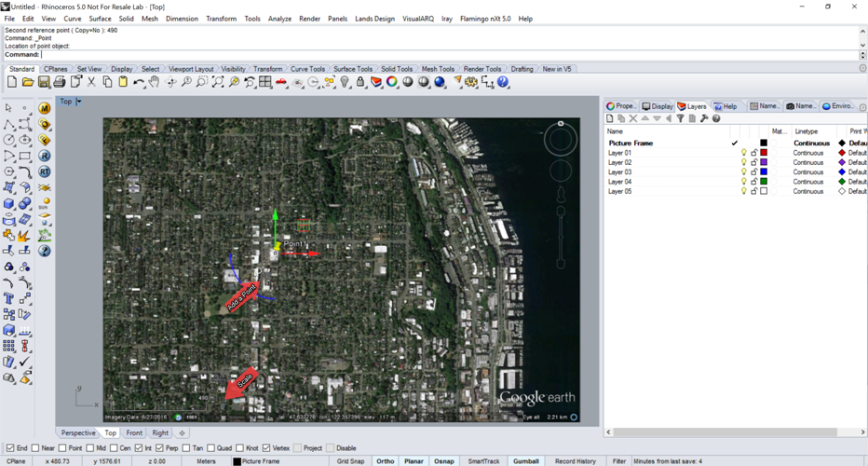Click the layer filter funnel icon
Viewport: 868px width, 466px height.
coord(681,118)
